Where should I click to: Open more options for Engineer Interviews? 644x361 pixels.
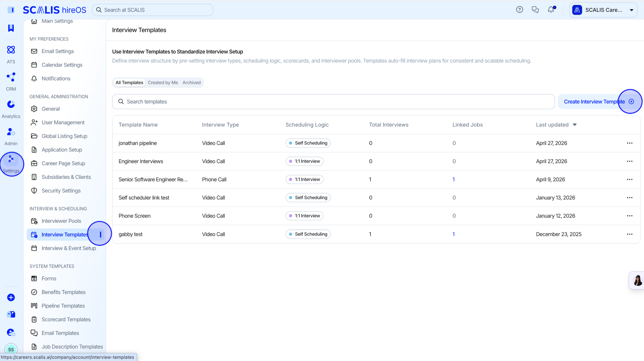[630, 161]
